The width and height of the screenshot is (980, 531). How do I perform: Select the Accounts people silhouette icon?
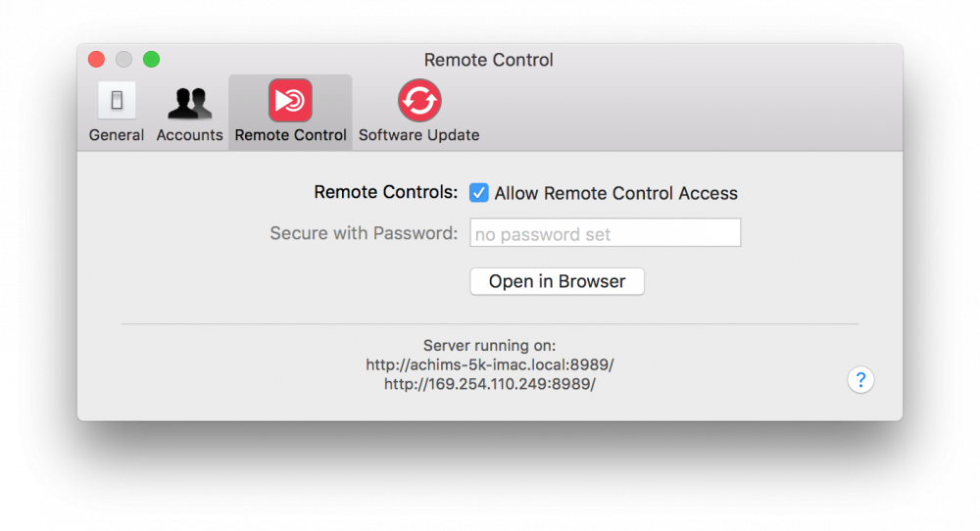(190, 103)
